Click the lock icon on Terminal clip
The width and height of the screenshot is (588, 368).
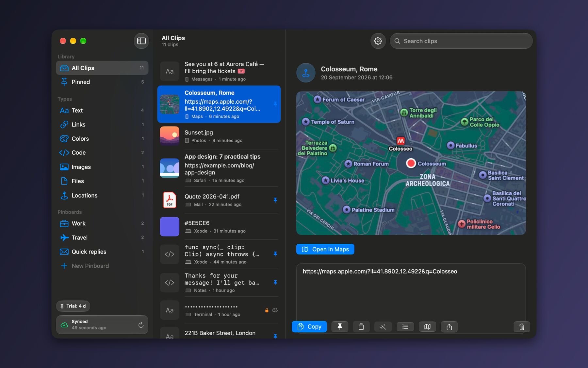(x=267, y=310)
